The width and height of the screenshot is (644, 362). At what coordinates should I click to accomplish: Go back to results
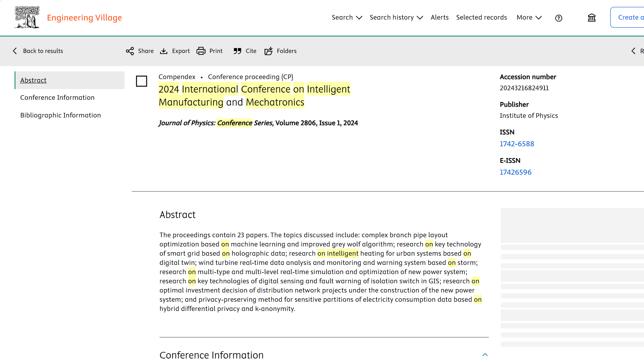38,51
